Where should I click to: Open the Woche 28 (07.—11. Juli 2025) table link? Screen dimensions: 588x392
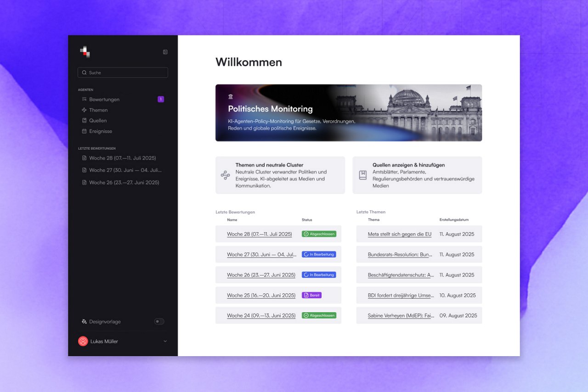pos(260,234)
